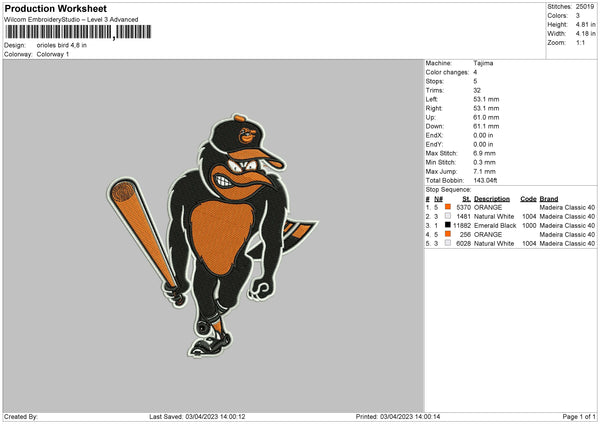The height and width of the screenshot is (424, 600).
Task: Click the Width value 4.18 in
Action: pos(585,34)
